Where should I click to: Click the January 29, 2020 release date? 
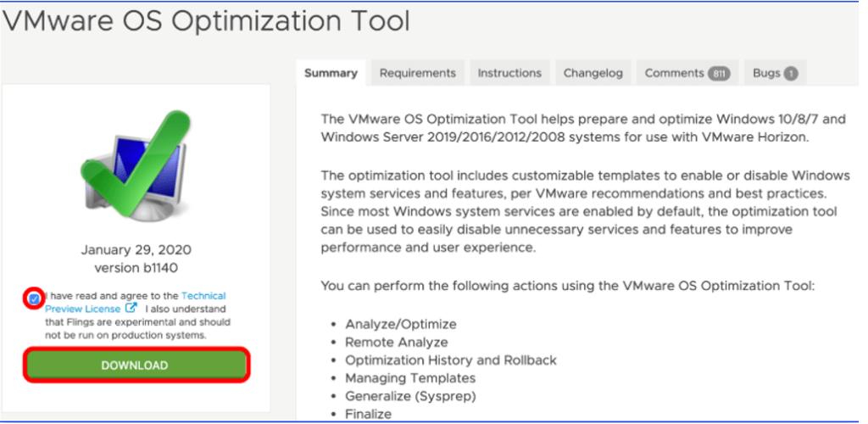[x=136, y=250]
